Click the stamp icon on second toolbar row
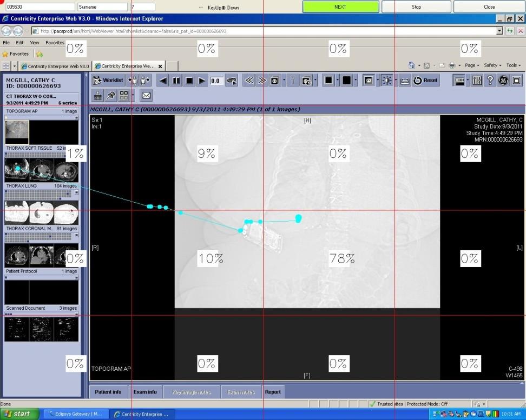Viewport: 526px width, 420px height. (97, 96)
